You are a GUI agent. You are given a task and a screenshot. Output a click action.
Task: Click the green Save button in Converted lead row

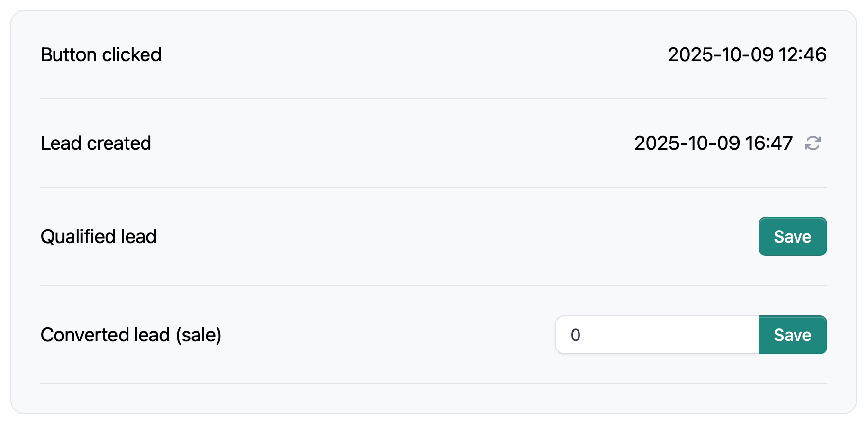click(792, 335)
